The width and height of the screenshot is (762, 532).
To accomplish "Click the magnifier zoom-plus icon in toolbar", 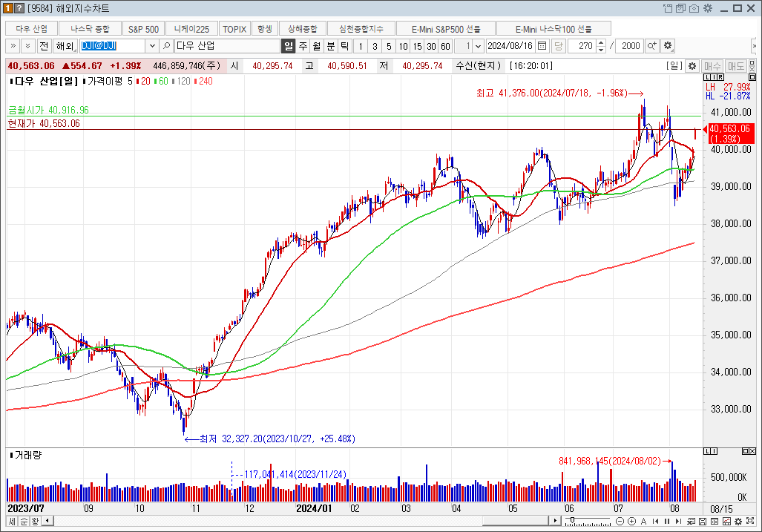I will (652, 46).
